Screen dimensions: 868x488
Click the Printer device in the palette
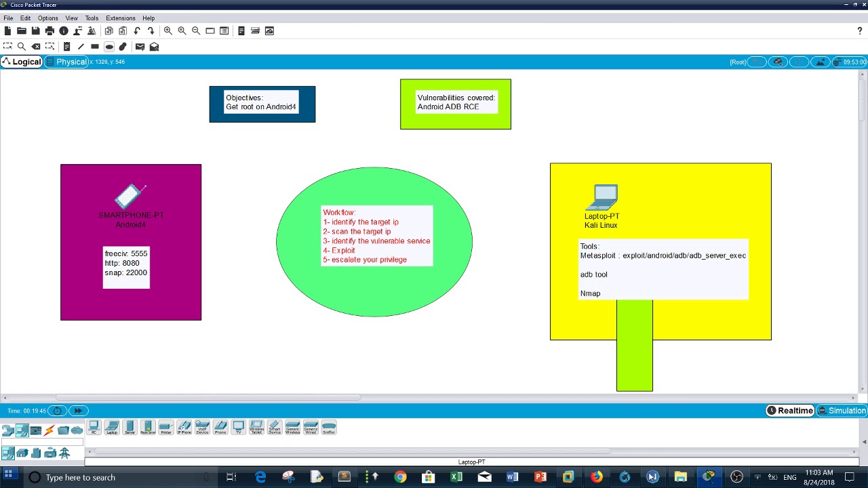pyautogui.click(x=165, y=427)
